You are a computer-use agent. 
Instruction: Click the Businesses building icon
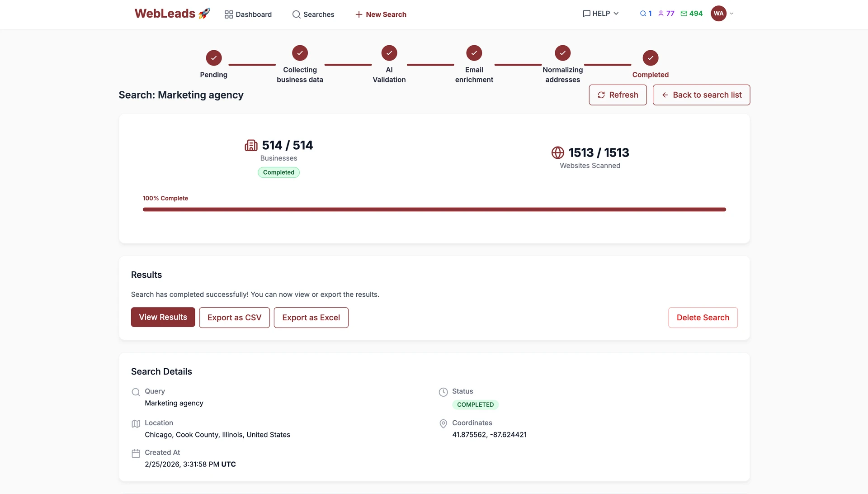pyautogui.click(x=251, y=145)
